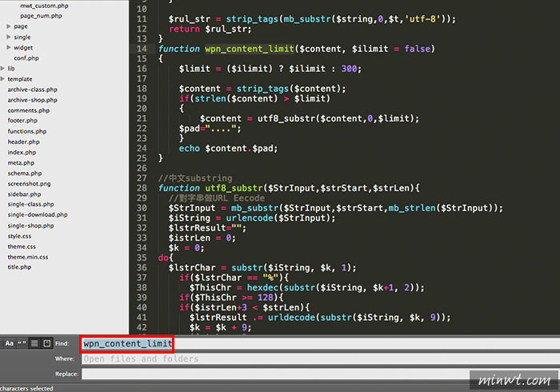Click the Find input field
560x392 pixels.
tap(320, 343)
